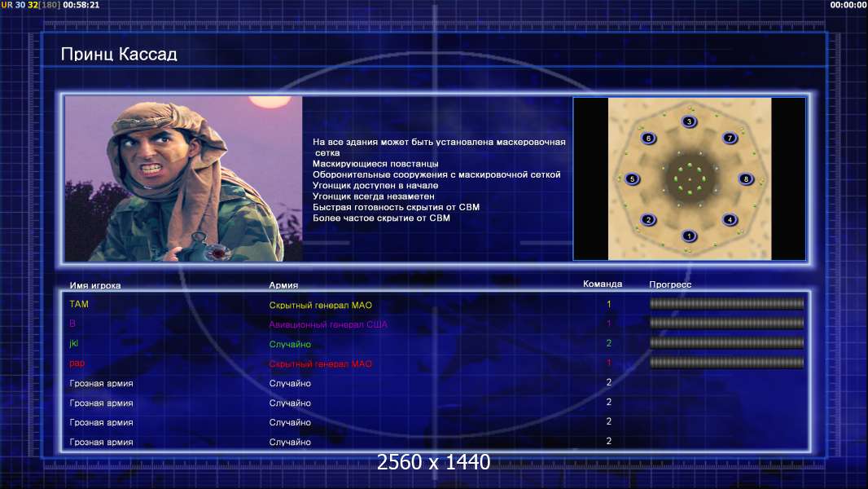Click Авиационный генерал США army entry
868x489 pixels.
tap(328, 324)
